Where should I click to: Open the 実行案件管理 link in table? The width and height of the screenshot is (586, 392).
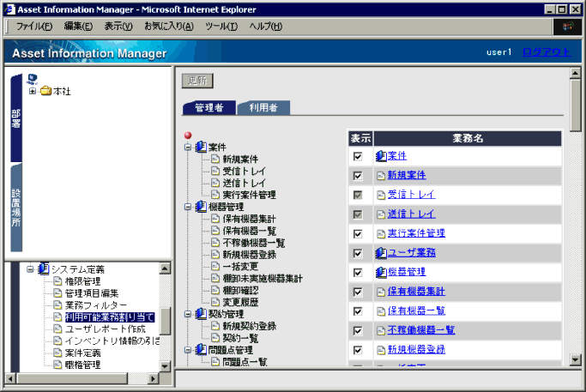click(x=416, y=233)
